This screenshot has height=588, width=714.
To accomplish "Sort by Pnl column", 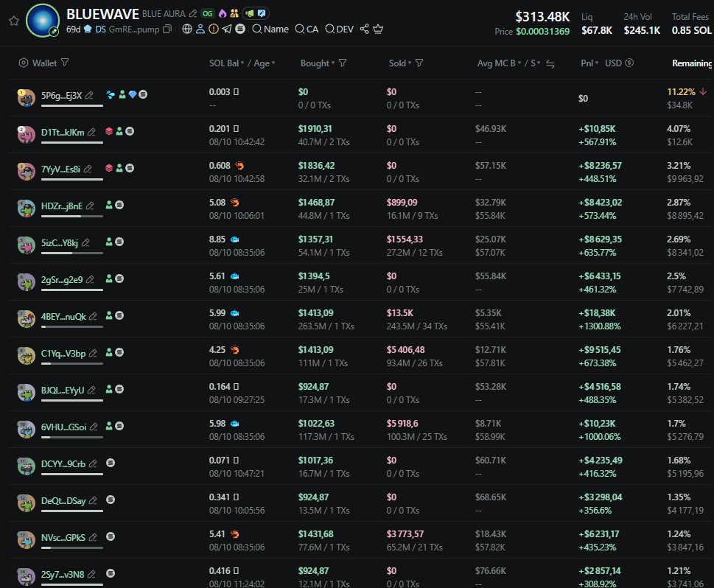I will point(589,63).
